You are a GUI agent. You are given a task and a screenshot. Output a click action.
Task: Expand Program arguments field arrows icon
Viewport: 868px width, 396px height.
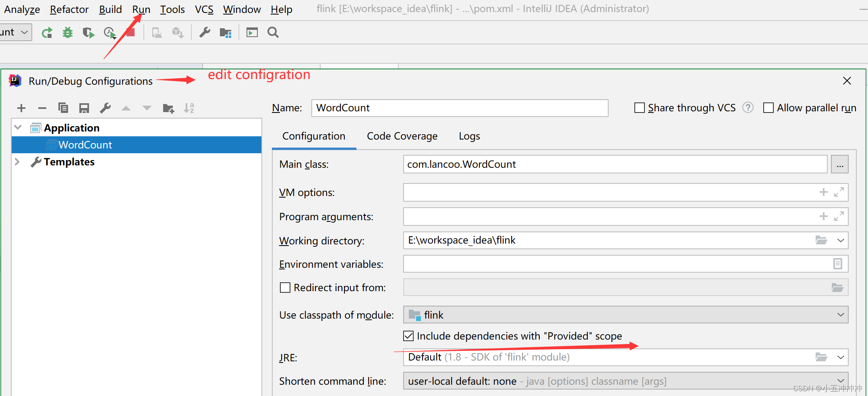(x=839, y=216)
